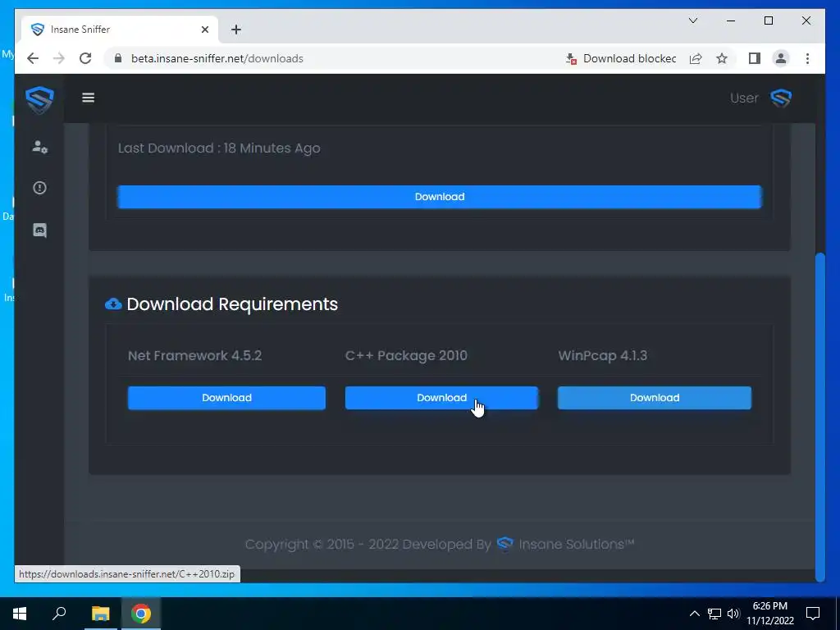Select the Insane Sniffer tab
The image size is (840, 630).
(x=120, y=30)
